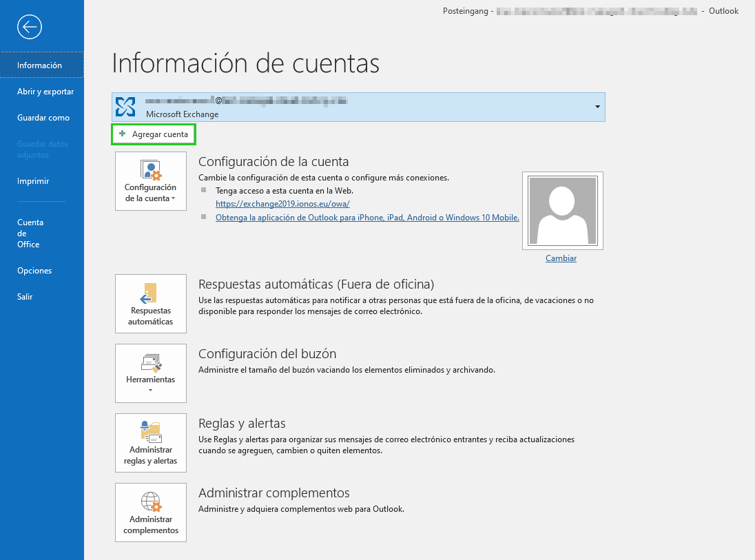Click the green plus icon beside Agregar cuenta

tap(123, 134)
